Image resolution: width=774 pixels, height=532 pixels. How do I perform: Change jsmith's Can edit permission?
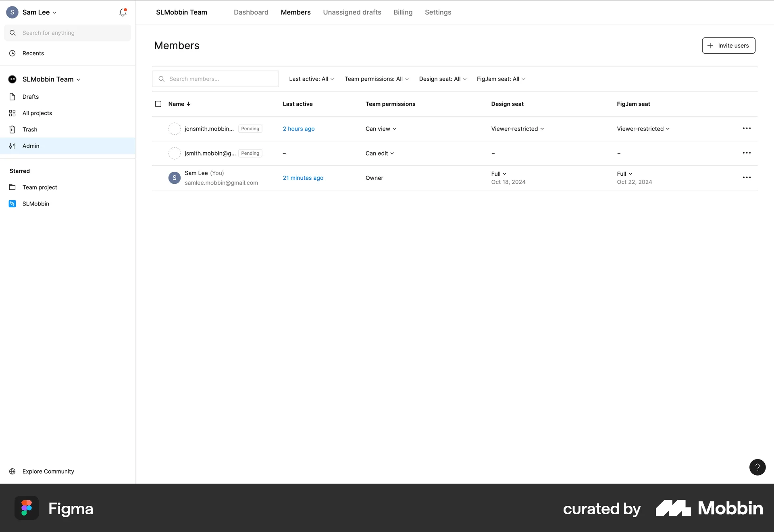379,153
